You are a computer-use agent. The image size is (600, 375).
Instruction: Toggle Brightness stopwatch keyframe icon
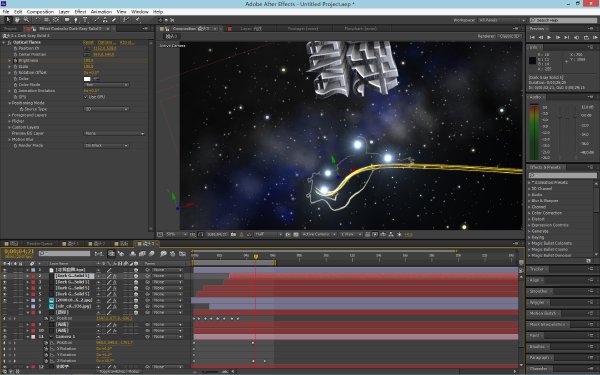coord(15,60)
